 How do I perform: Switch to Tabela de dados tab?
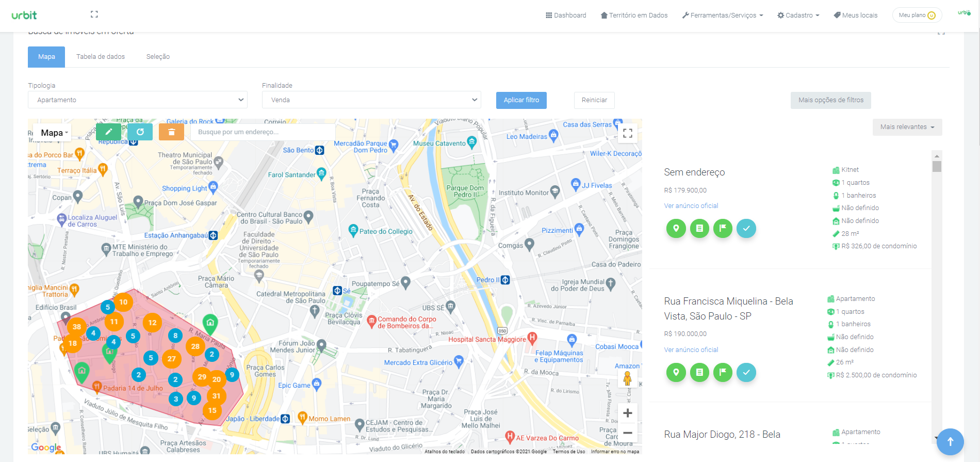(101, 57)
